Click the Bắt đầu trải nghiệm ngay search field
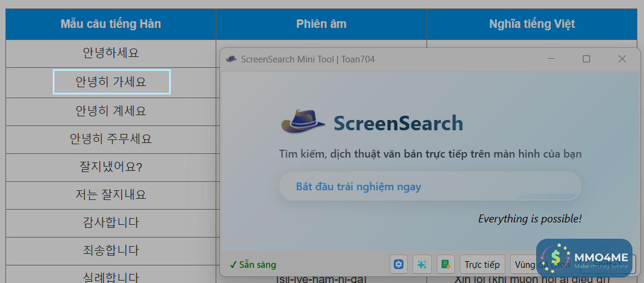Image resolution: width=644 pixels, height=283 pixels. (430, 186)
